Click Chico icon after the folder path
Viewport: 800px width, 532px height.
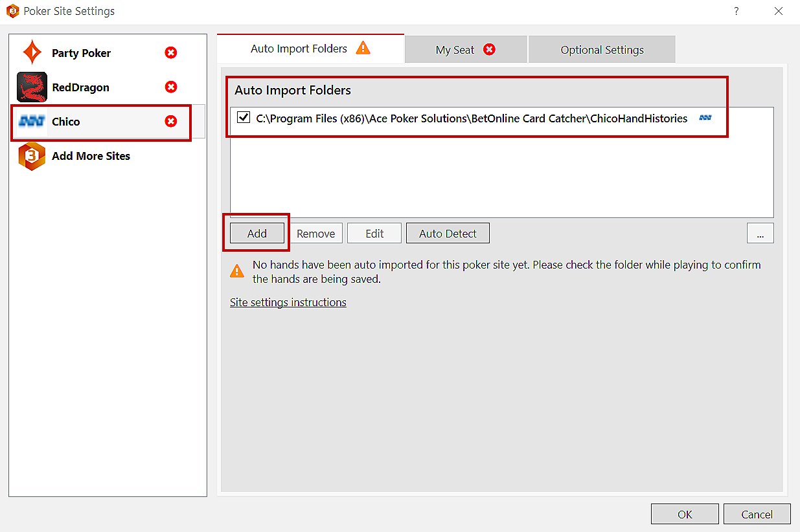705,118
